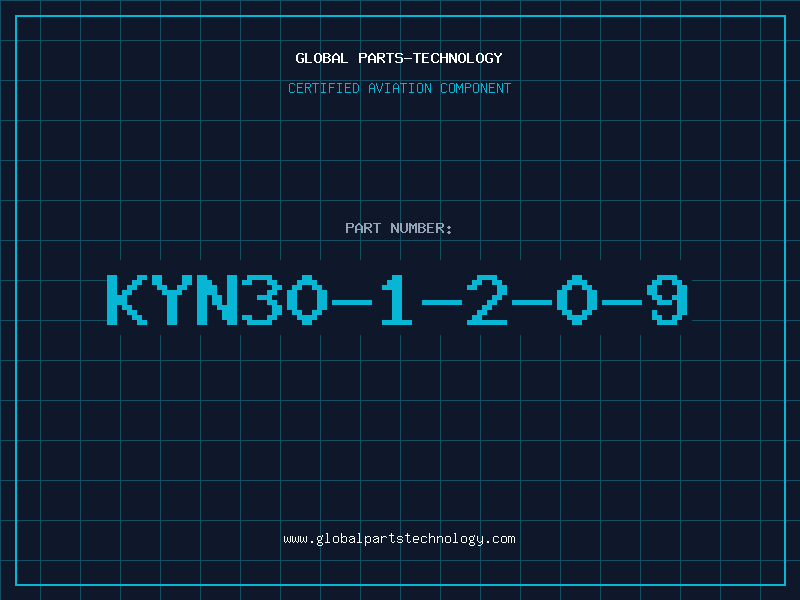The height and width of the screenshot is (600, 800).
Task: Click the digit 3 in the part number
Action: [262, 299]
